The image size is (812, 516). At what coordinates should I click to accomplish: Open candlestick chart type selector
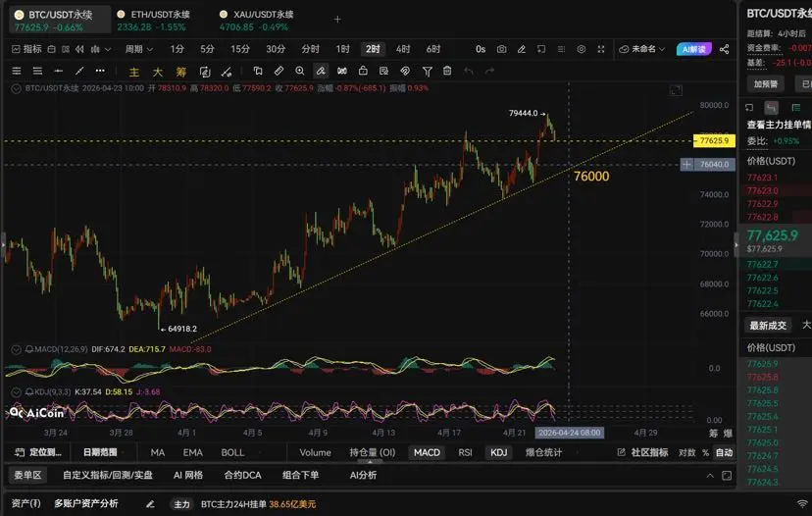click(100, 49)
